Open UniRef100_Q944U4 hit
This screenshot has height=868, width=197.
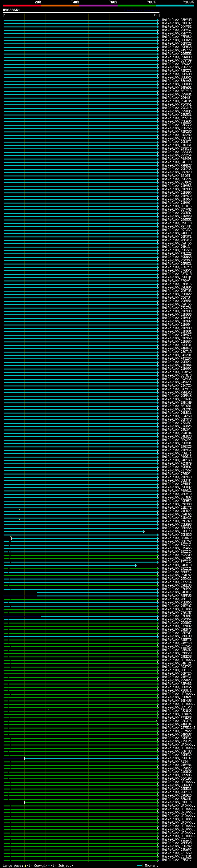pos(176,98)
